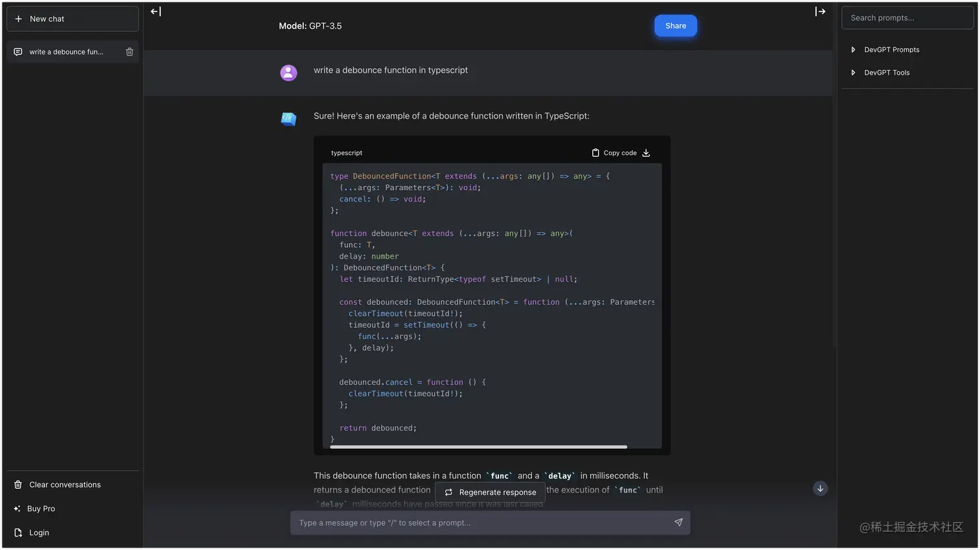Focus the Search prompts field
Image resolution: width=980 pixels, height=550 pixels.
pos(907,18)
